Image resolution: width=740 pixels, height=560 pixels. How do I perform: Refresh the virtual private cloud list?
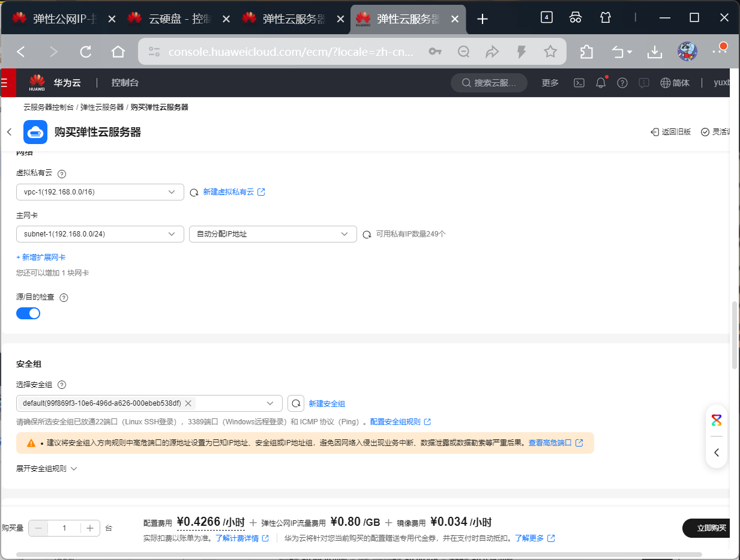tap(194, 193)
